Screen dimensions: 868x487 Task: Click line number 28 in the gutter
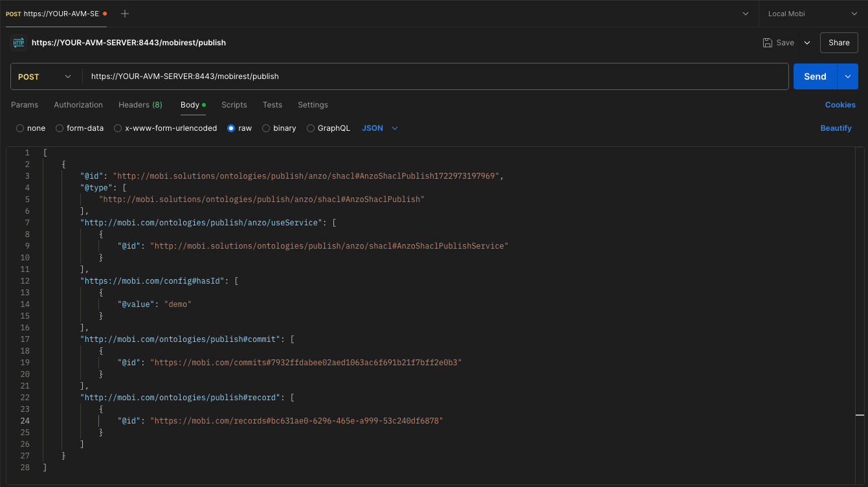pos(25,468)
